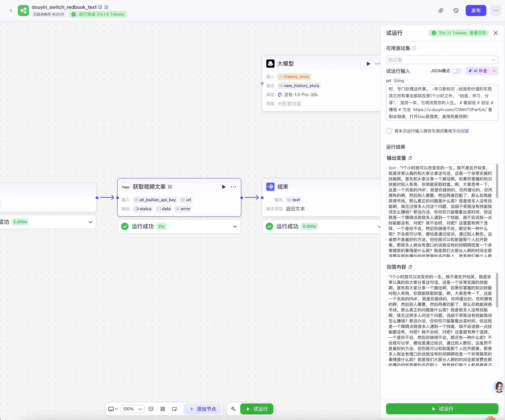Screen dimensions: 505x420
Task: Run the 获取视频文案 node play icon
Action: tap(224, 187)
